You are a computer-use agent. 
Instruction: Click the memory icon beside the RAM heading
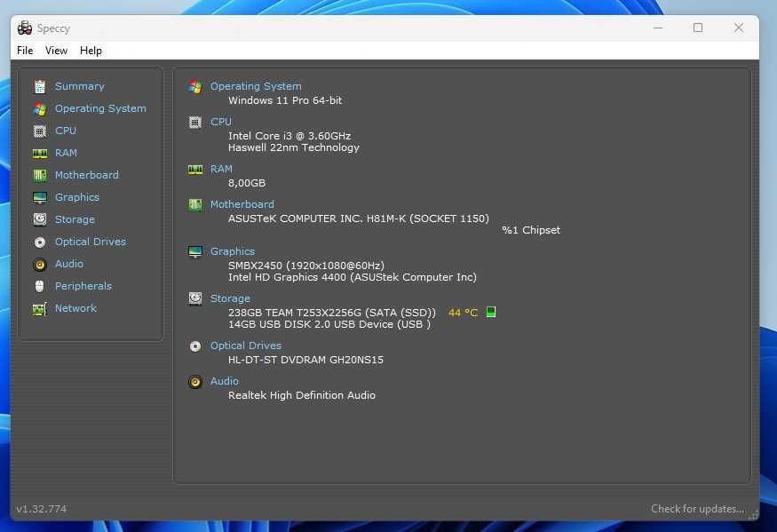(195, 170)
